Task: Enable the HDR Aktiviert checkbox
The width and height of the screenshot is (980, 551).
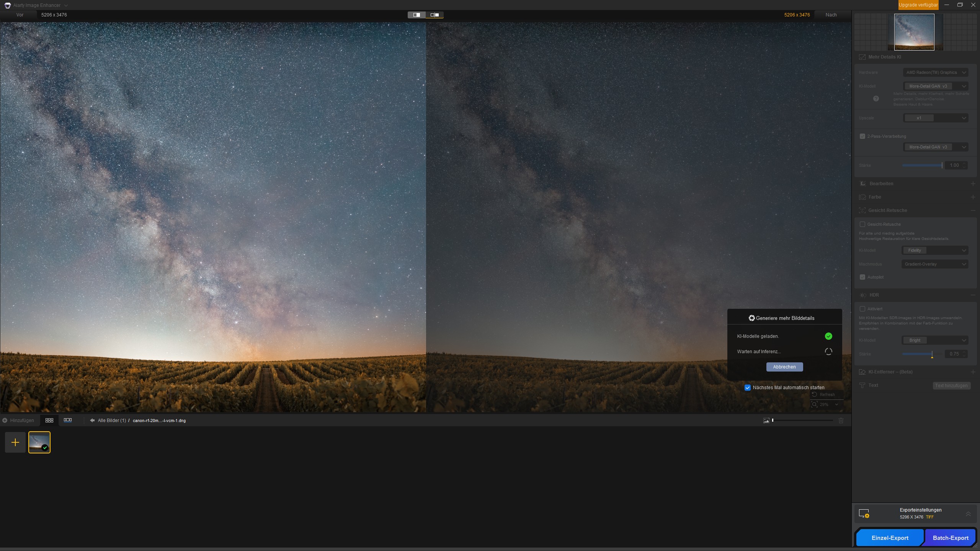Action: (x=862, y=309)
